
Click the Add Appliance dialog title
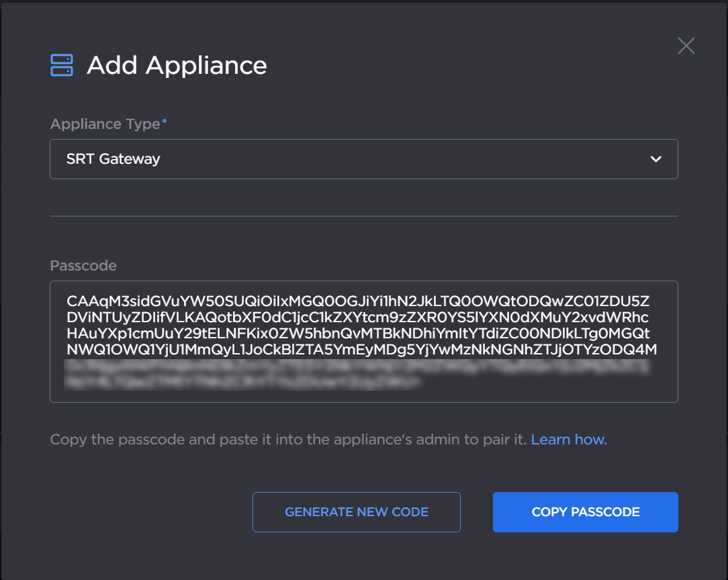click(176, 65)
